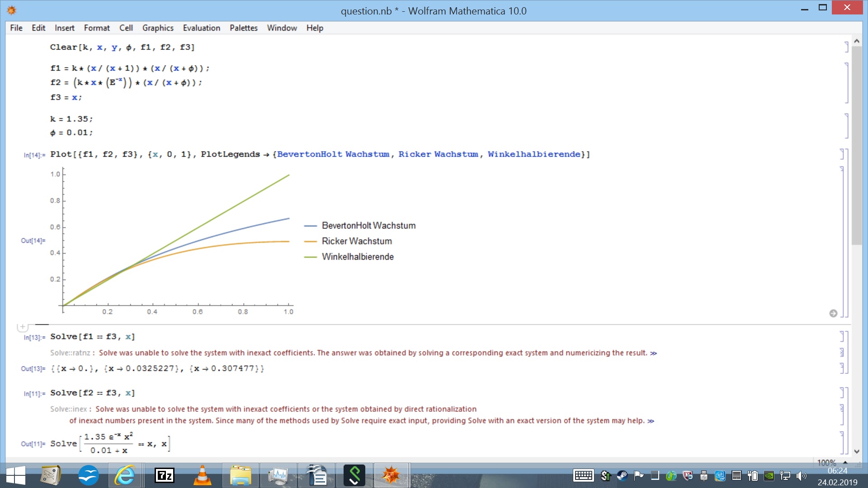Click the Mathematica taskbar icon

(x=391, y=475)
